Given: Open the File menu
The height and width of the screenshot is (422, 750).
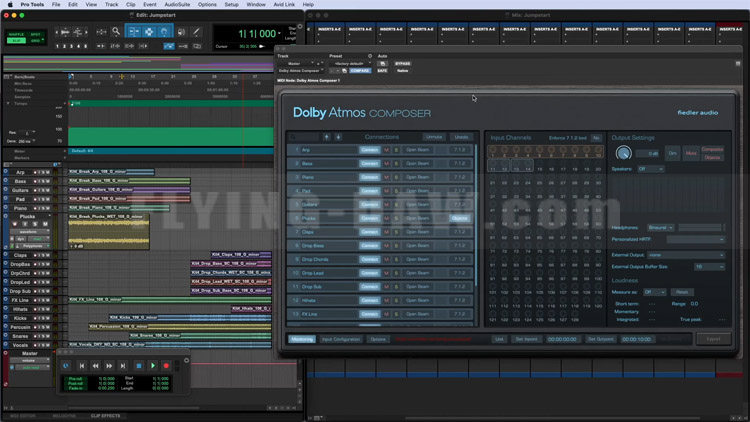Looking at the screenshot, I should point(56,4).
